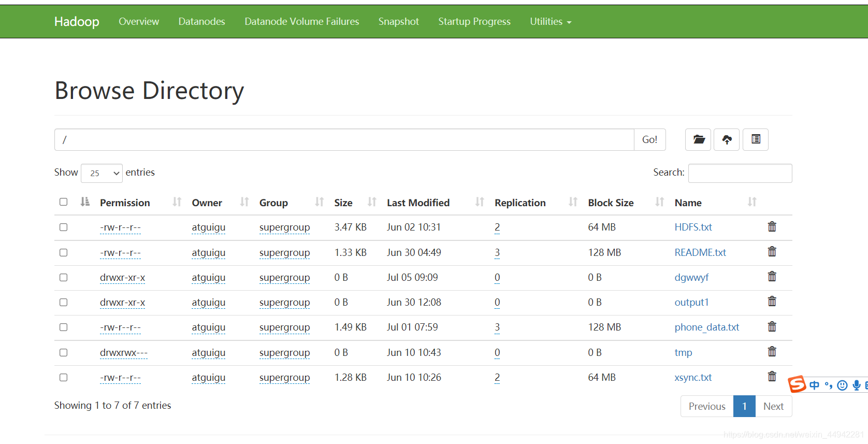Tick the phone_data.txt row checkbox
868x444 pixels.
(63, 327)
